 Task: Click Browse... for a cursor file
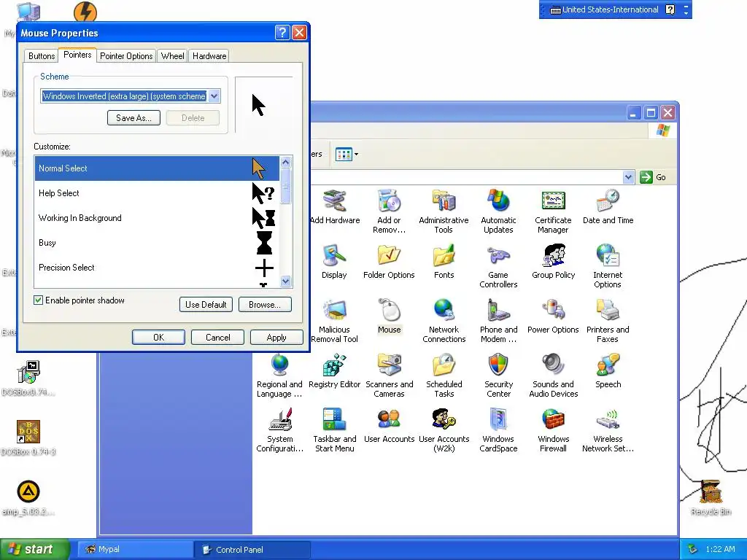coord(264,305)
